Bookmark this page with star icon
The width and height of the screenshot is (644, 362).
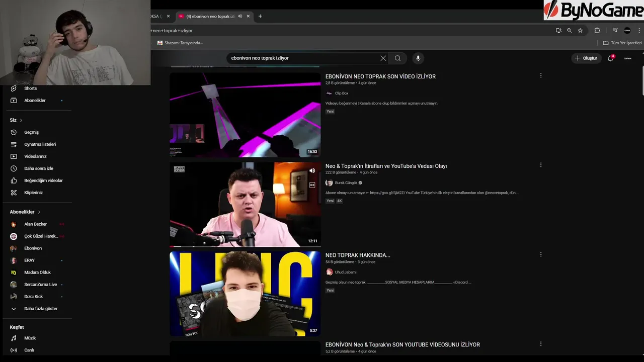coord(580,31)
